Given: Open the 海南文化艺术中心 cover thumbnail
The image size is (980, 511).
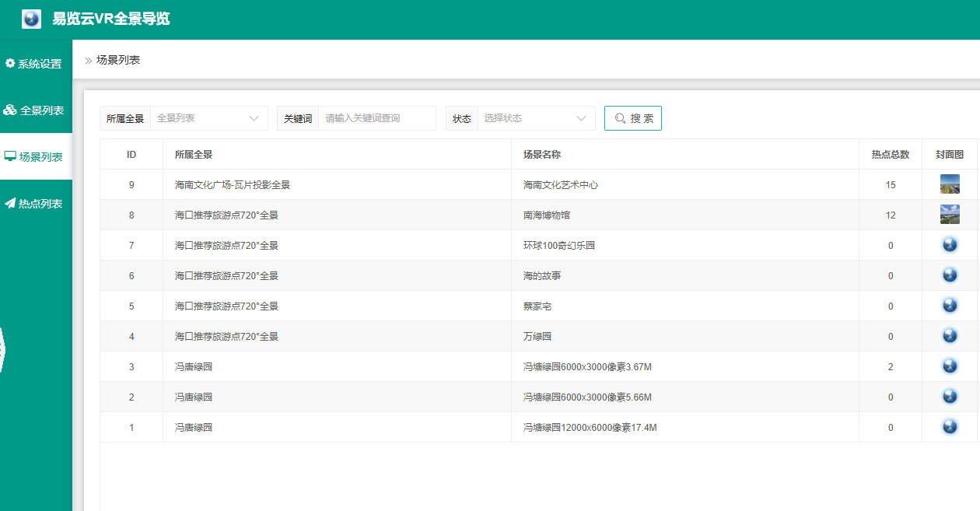Looking at the screenshot, I should [949, 184].
